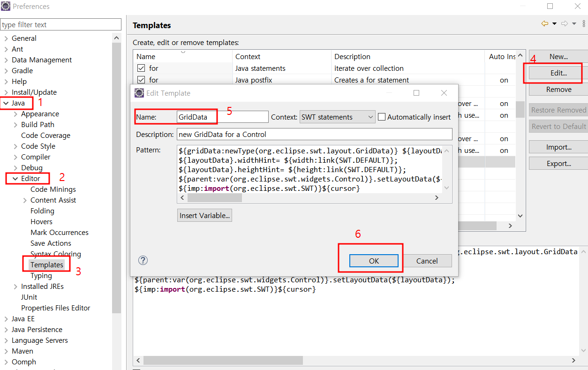588x370 pixels.
Task: Click Cancel in Edit Template dialog
Action: click(427, 261)
